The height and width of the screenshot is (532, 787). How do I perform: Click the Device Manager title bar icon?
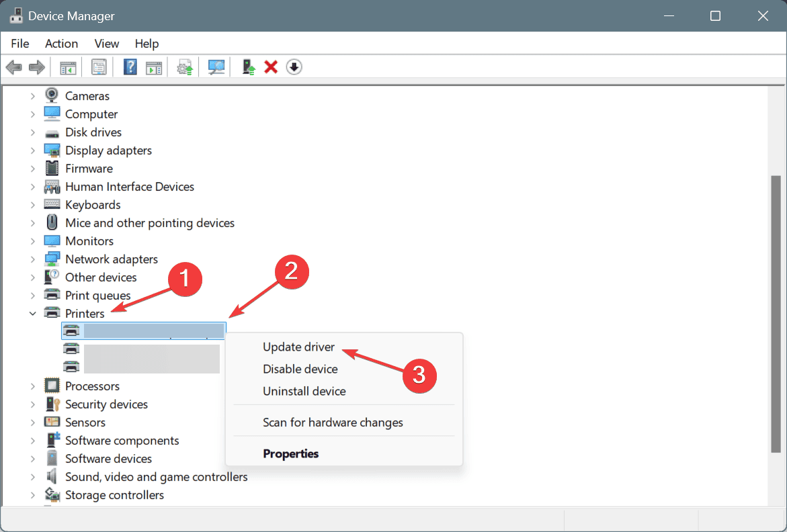[17, 15]
